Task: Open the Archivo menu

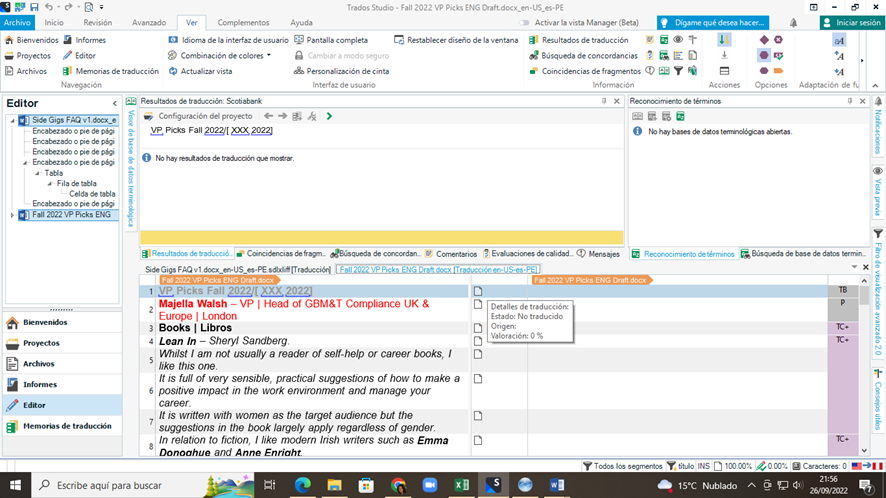Action: click(18, 23)
